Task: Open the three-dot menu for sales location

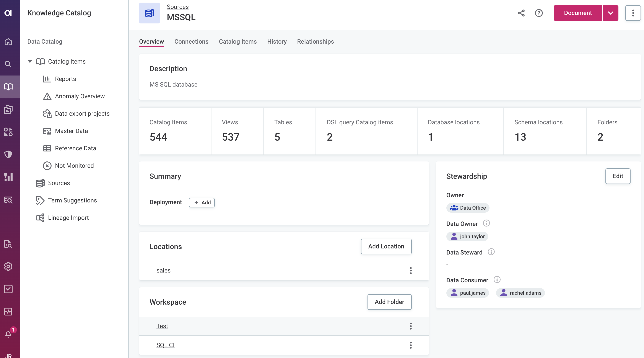Action: click(410, 270)
